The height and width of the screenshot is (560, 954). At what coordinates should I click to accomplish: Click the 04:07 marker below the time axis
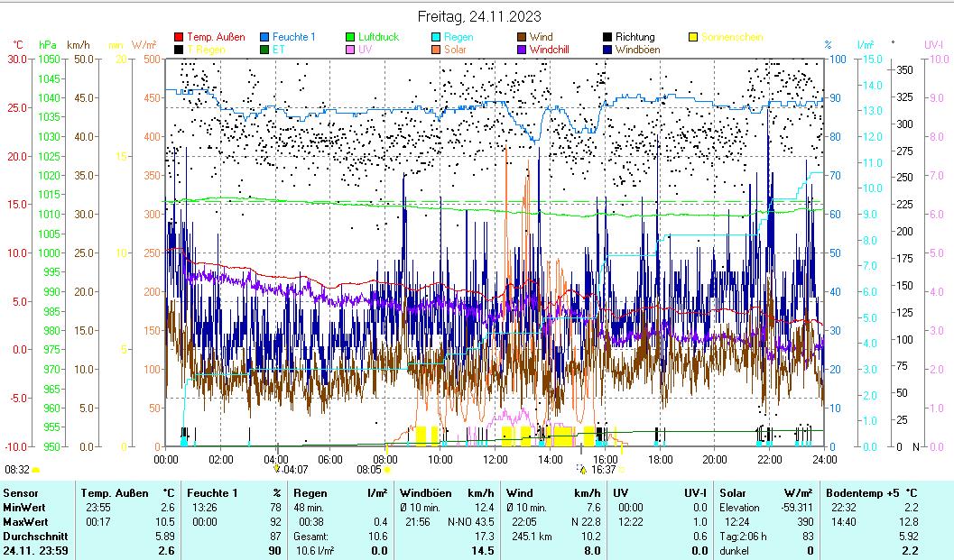click(292, 469)
